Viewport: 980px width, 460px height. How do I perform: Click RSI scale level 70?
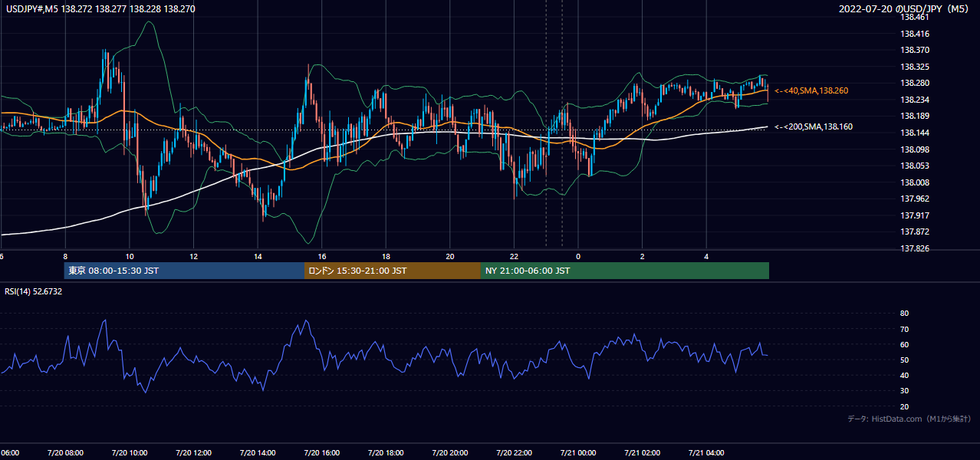(x=905, y=329)
